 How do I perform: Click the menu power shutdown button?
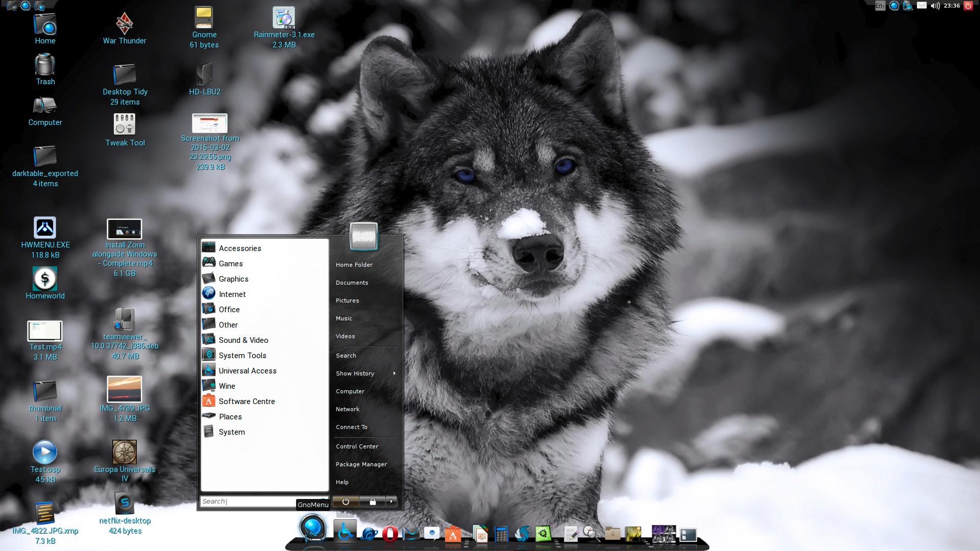tap(346, 502)
